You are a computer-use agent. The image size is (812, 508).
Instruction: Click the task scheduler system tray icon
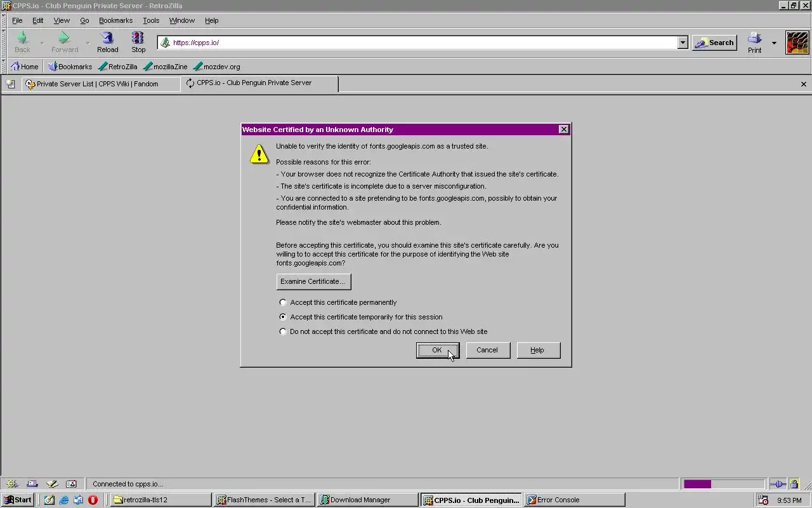pyautogui.click(x=763, y=500)
